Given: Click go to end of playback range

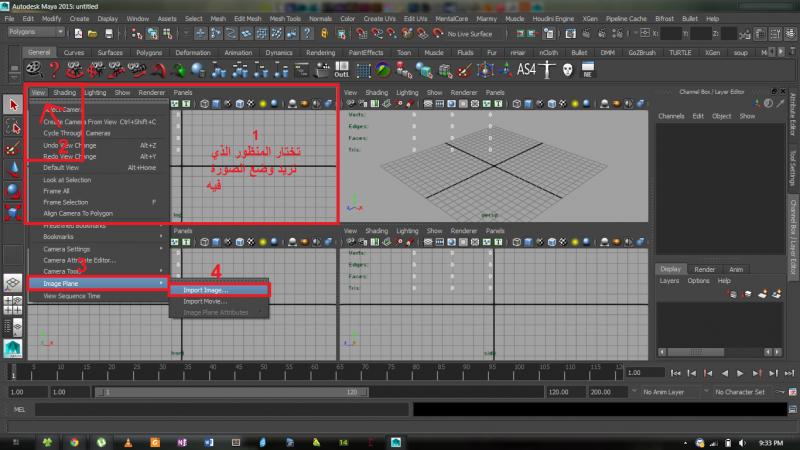Looking at the screenshot, I should 790,373.
